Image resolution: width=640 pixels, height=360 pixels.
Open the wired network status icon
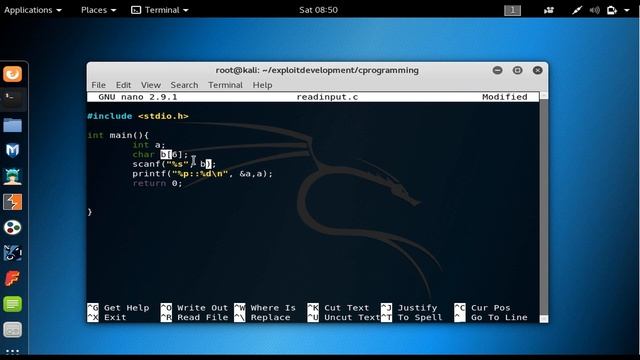coord(576,10)
